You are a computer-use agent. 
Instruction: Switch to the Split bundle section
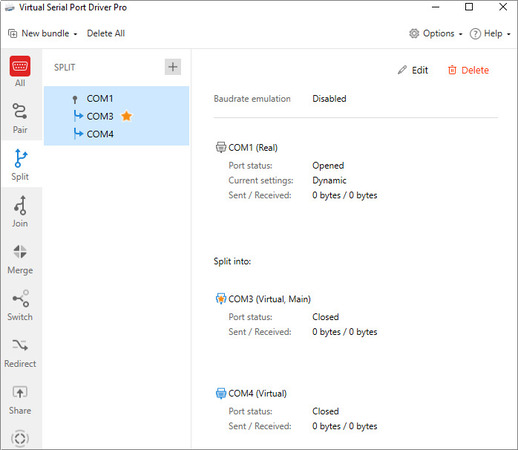(x=20, y=165)
